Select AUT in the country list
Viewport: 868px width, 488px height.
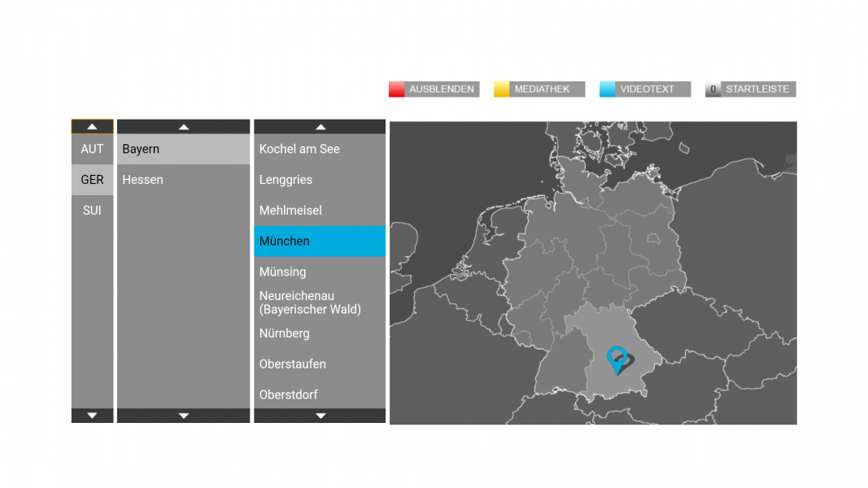point(92,149)
